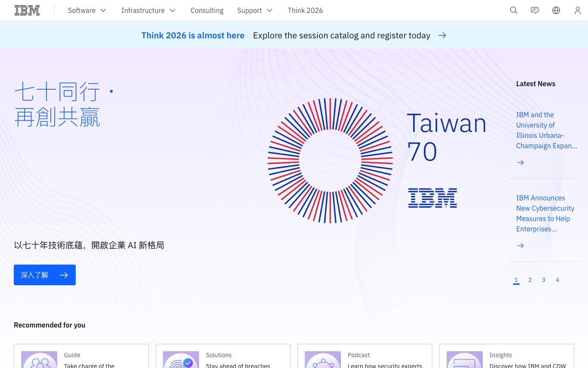Click the blue 深入了解 button
This screenshot has height=368, width=588.
click(x=45, y=275)
